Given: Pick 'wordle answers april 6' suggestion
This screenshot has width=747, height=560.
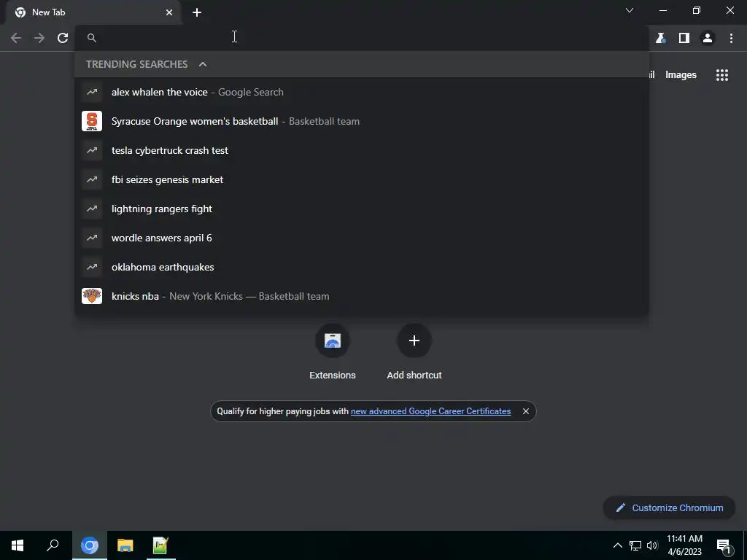Looking at the screenshot, I should [x=362, y=238].
